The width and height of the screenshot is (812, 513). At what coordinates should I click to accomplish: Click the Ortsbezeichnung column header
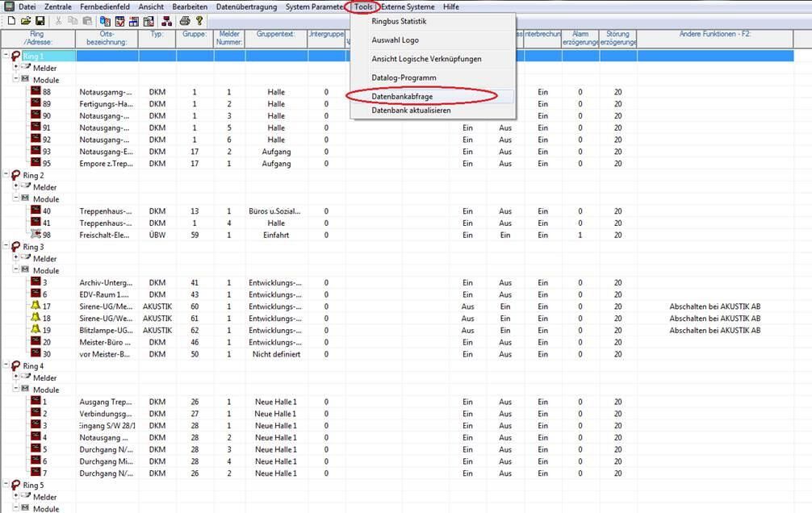107,39
